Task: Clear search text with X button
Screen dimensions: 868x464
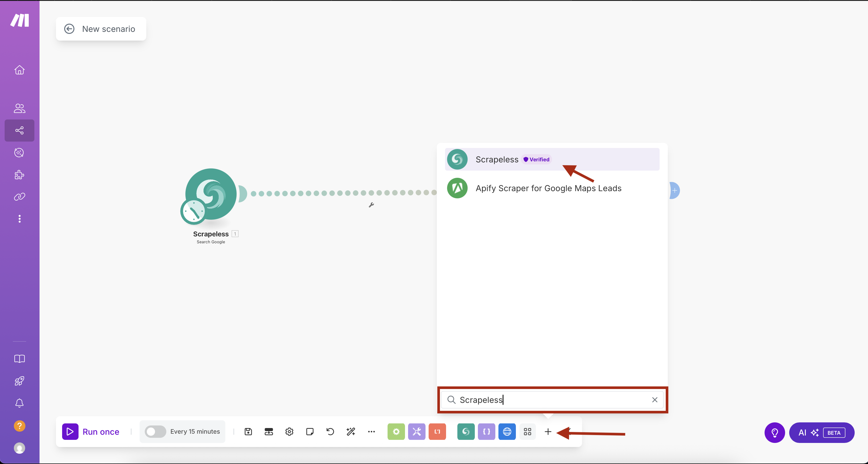Action: 655,400
